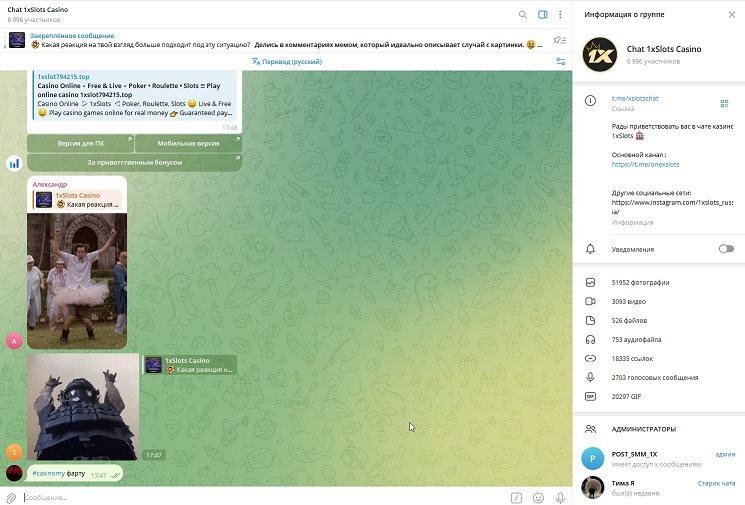
Task: Click the notifications bell icon
Action: pyautogui.click(x=590, y=249)
